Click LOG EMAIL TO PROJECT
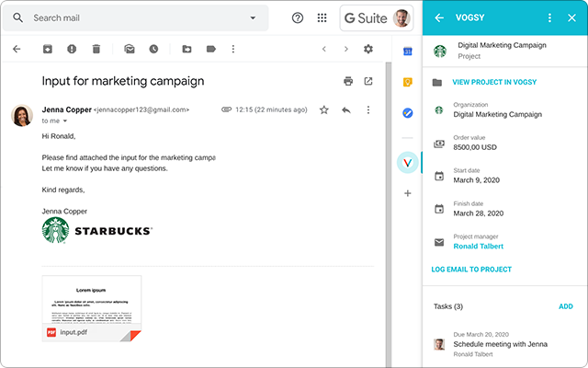The width and height of the screenshot is (588, 368). coord(471,270)
